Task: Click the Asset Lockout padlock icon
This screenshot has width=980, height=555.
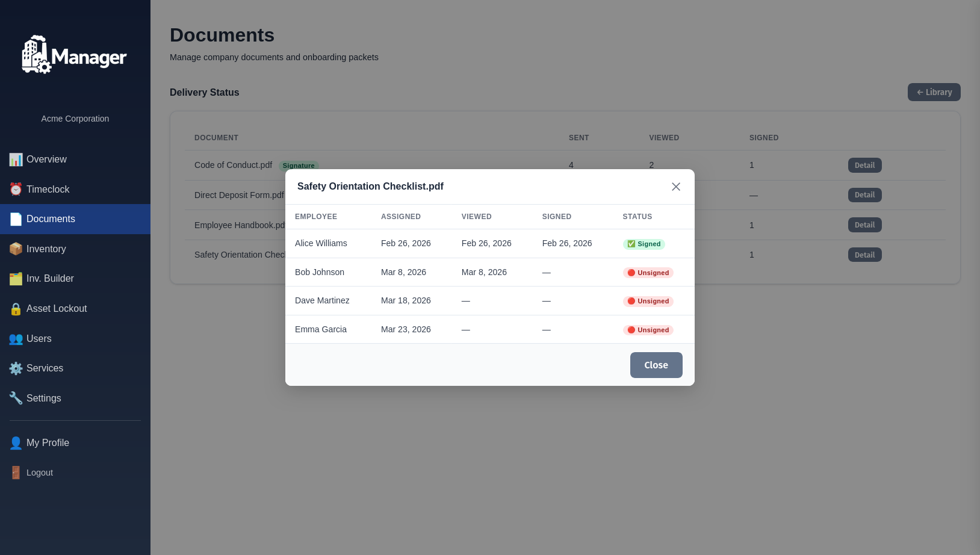Action: pyautogui.click(x=16, y=309)
